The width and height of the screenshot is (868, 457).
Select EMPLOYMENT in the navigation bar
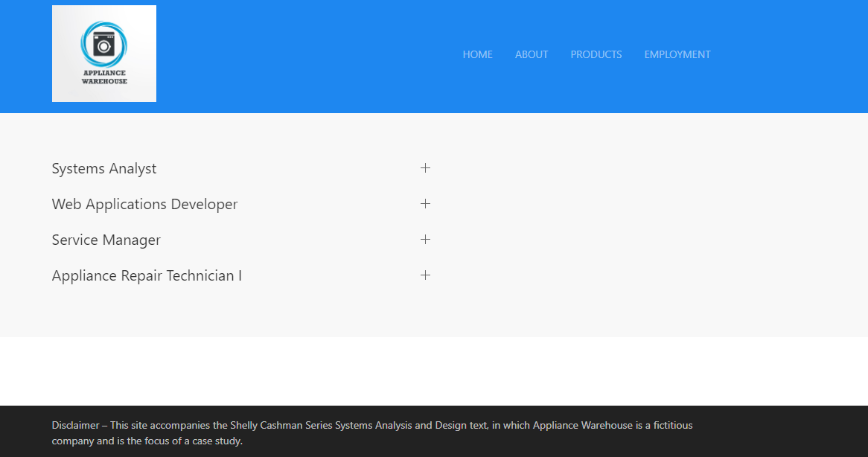coord(677,54)
